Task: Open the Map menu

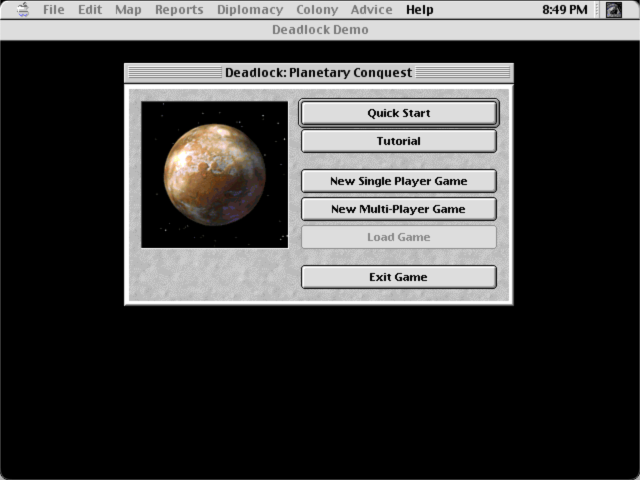Action: (128, 9)
